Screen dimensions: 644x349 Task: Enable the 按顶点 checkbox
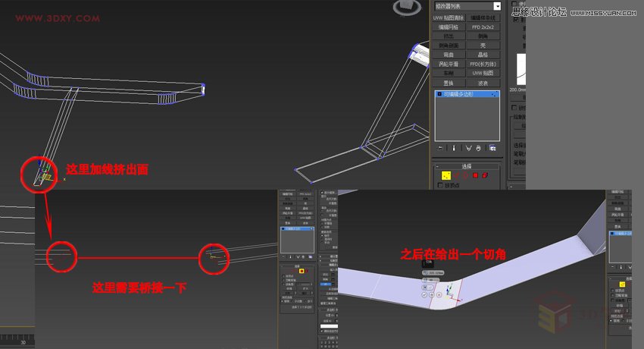point(441,186)
